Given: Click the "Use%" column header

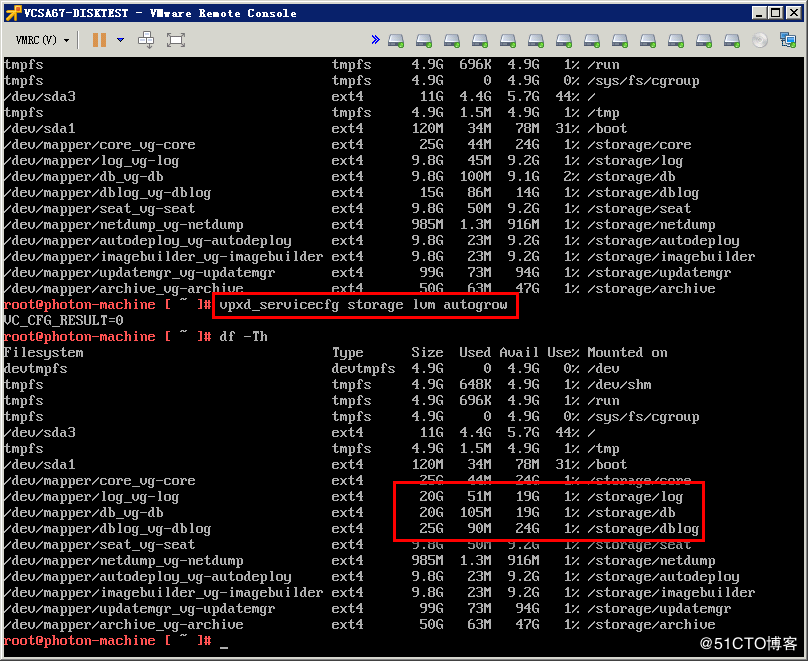Looking at the screenshot, I should click(563, 352).
